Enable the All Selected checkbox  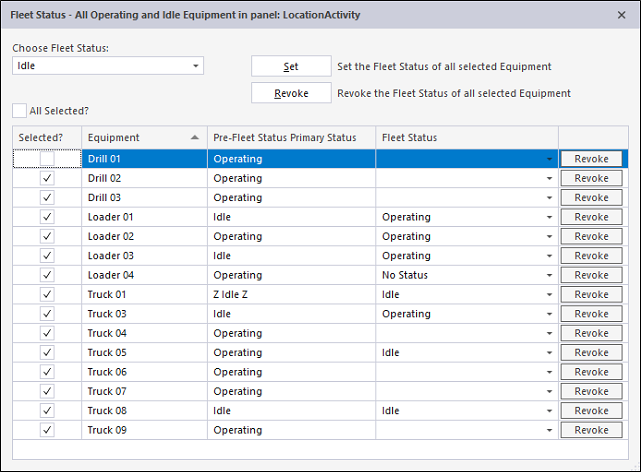pyautogui.click(x=20, y=111)
